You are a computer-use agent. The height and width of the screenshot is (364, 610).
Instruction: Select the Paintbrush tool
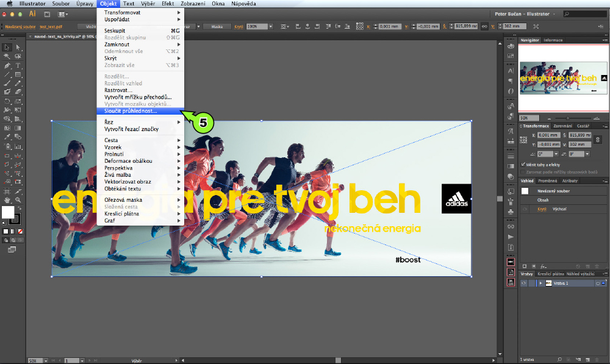[7, 83]
